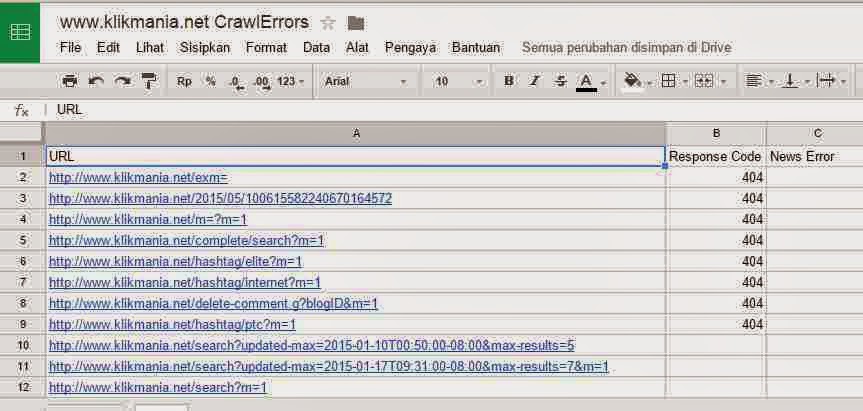Image resolution: width=863 pixels, height=411 pixels.
Task: Open the horizontal align dropdown
Action: tap(760, 81)
